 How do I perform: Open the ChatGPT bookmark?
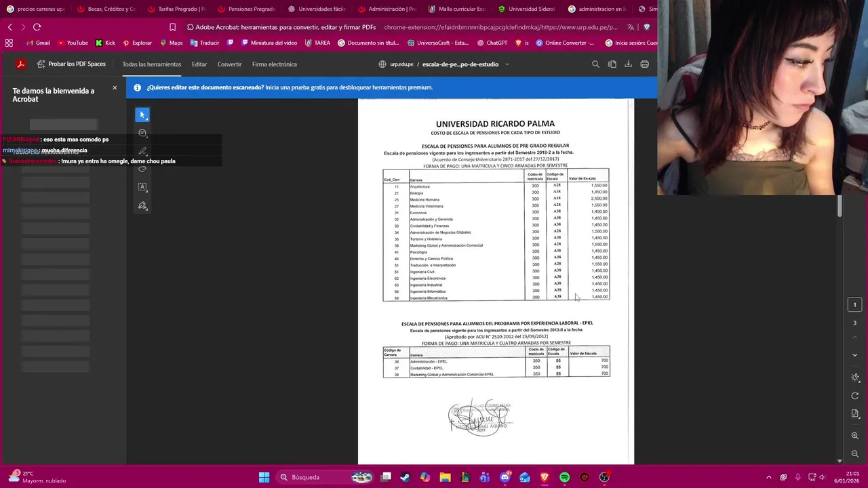pyautogui.click(x=492, y=43)
